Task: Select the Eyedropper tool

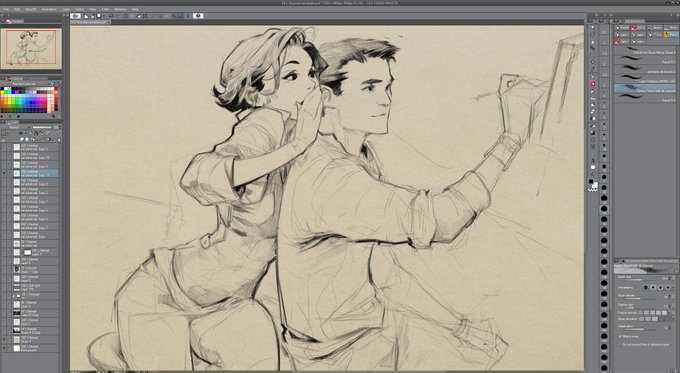Action: coord(593,69)
